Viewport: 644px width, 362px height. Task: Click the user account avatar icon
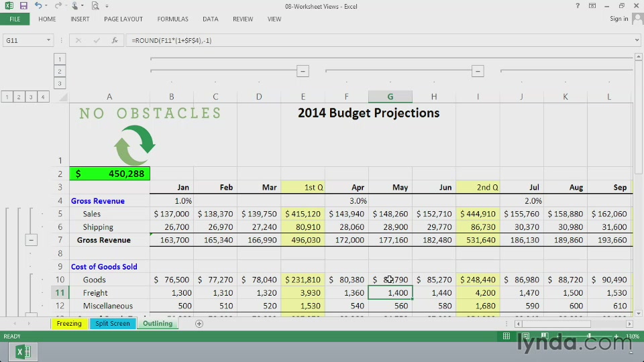[638, 19]
